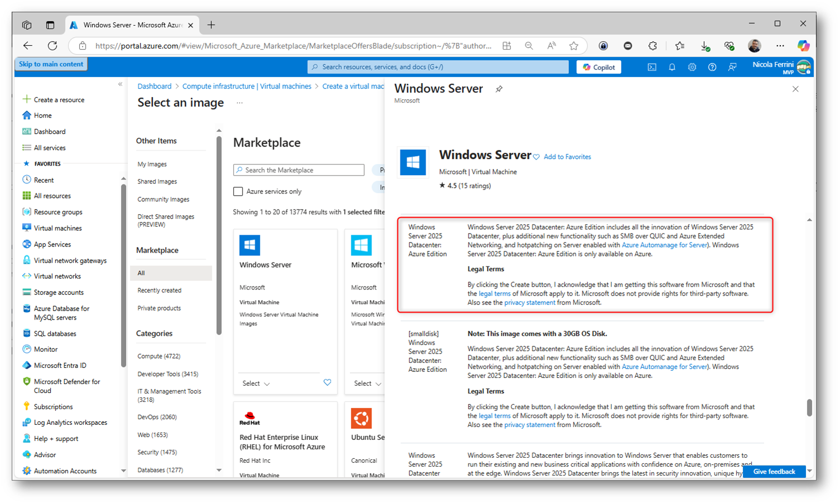The width and height of the screenshot is (840, 504).
Task: Open Virtual network gateways
Action: [x=70, y=260]
